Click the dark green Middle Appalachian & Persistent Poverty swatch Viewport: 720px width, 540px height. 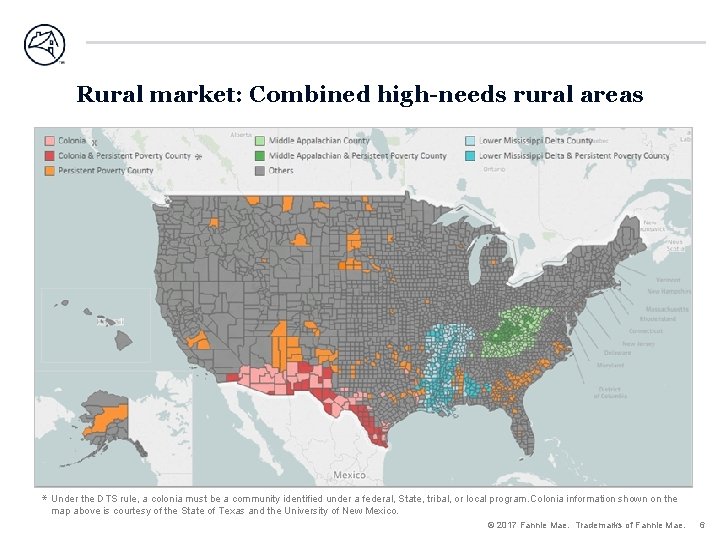(x=260, y=156)
